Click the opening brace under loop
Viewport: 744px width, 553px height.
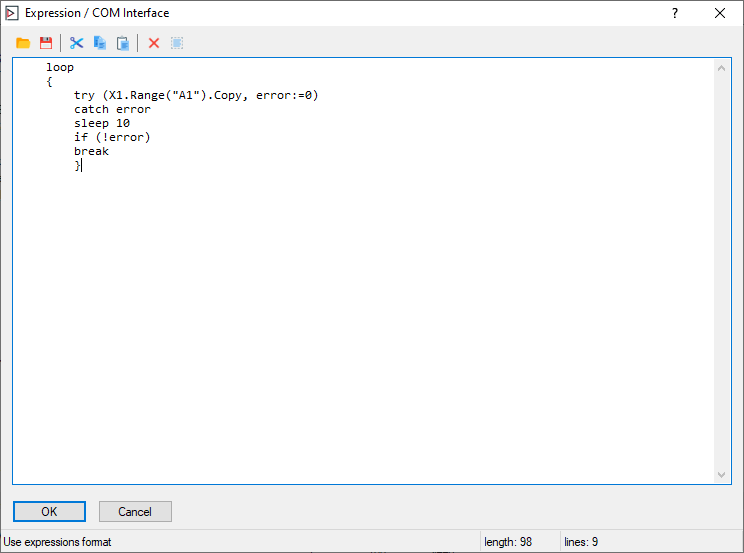click(49, 82)
